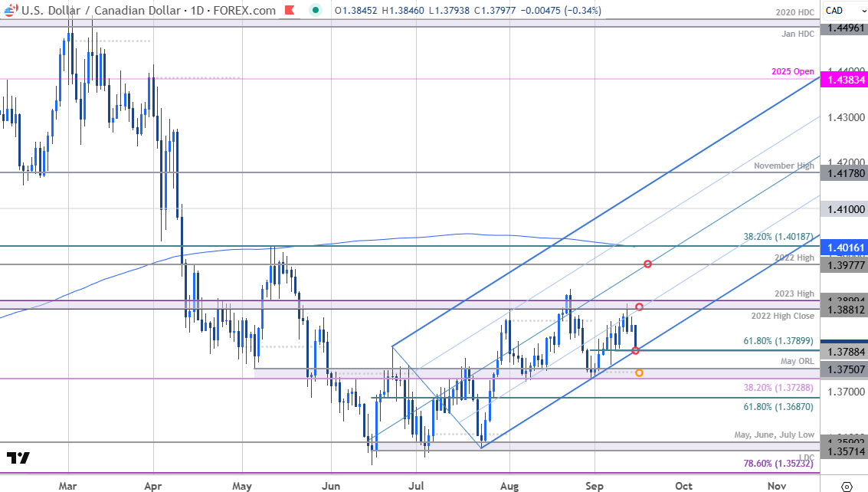Click the 1.37884 price axis label

(x=844, y=352)
